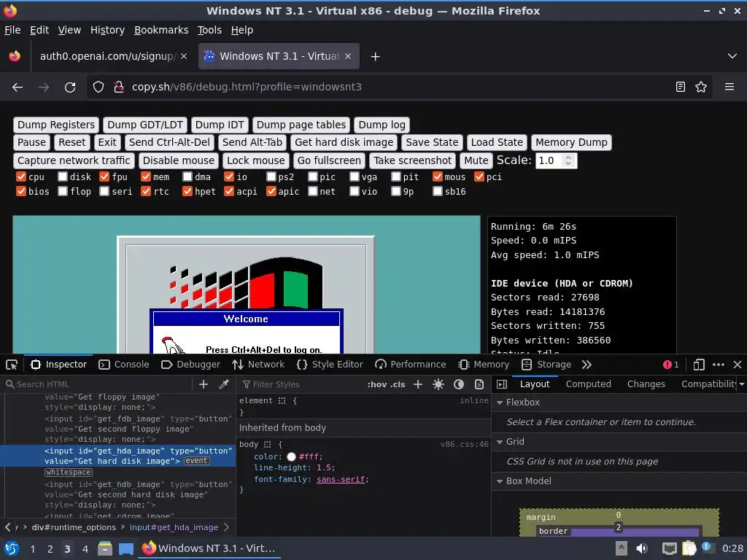Navigate breadcrumbs right arrow
Viewport: 747px width, 560px height.
click(227, 527)
